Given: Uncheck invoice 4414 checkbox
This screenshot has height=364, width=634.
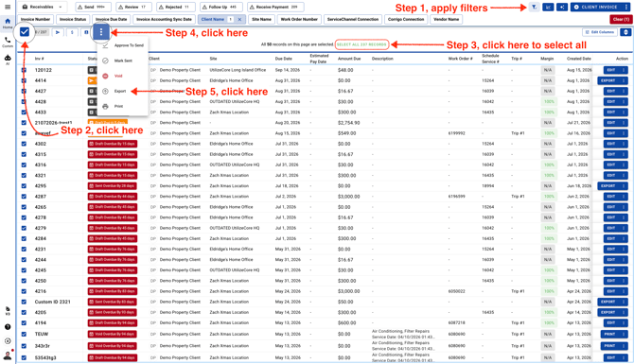Looking at the screenshot, I should [x=24, y=80].
